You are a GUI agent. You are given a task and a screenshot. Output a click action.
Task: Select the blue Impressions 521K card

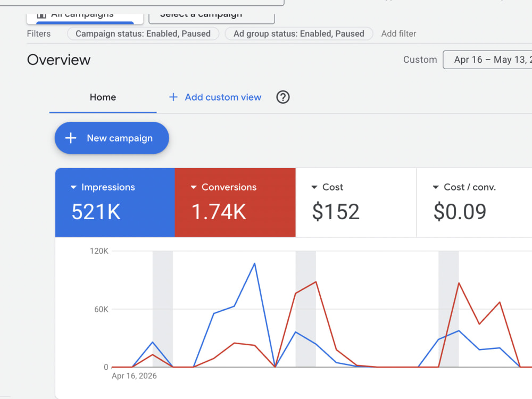115,203
